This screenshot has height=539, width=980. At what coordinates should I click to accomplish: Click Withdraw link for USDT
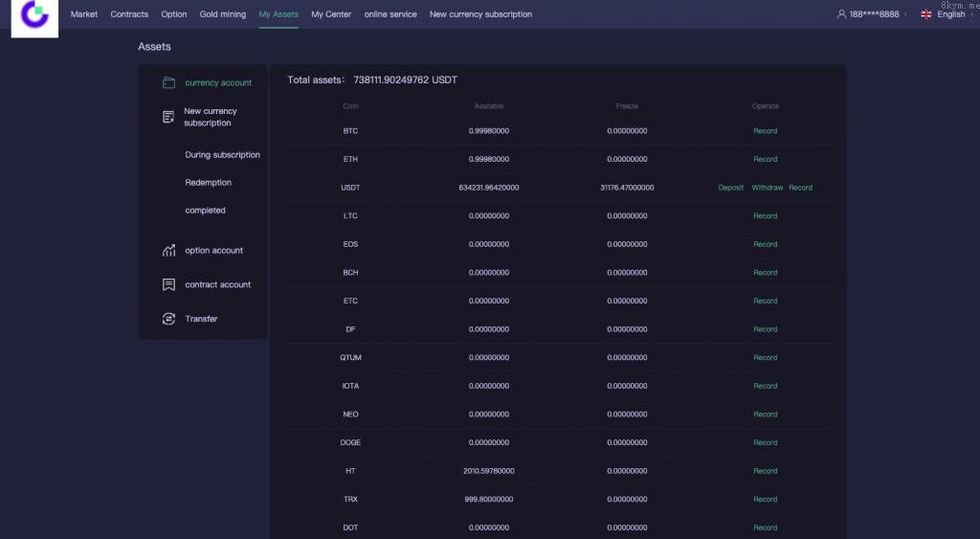767,188
